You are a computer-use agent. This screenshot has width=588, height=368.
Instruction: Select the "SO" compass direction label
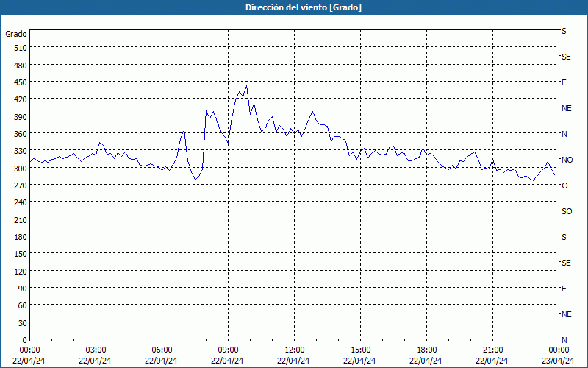pos(567,211)
